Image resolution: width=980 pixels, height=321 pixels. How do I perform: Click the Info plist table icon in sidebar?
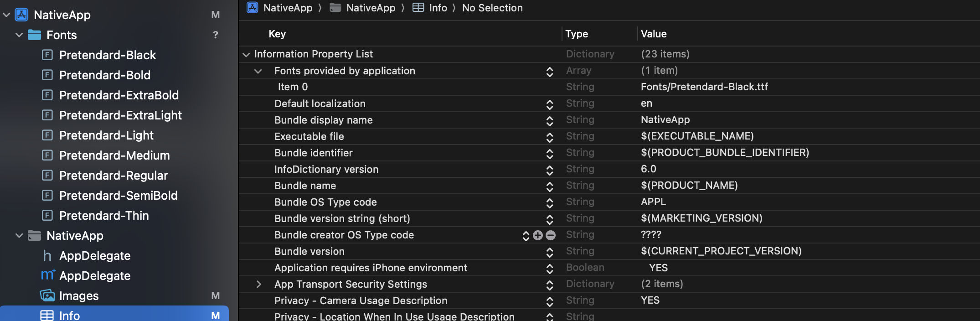(47, 316)
